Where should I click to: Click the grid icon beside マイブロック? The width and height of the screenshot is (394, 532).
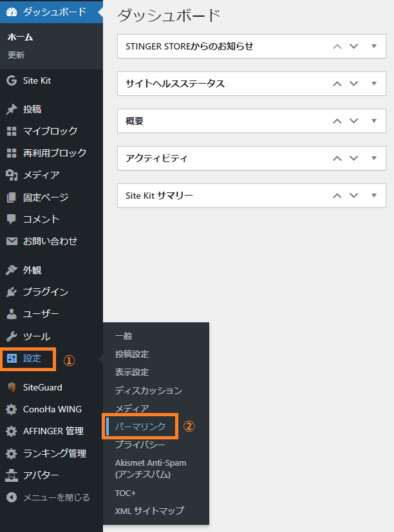[12, 131]
